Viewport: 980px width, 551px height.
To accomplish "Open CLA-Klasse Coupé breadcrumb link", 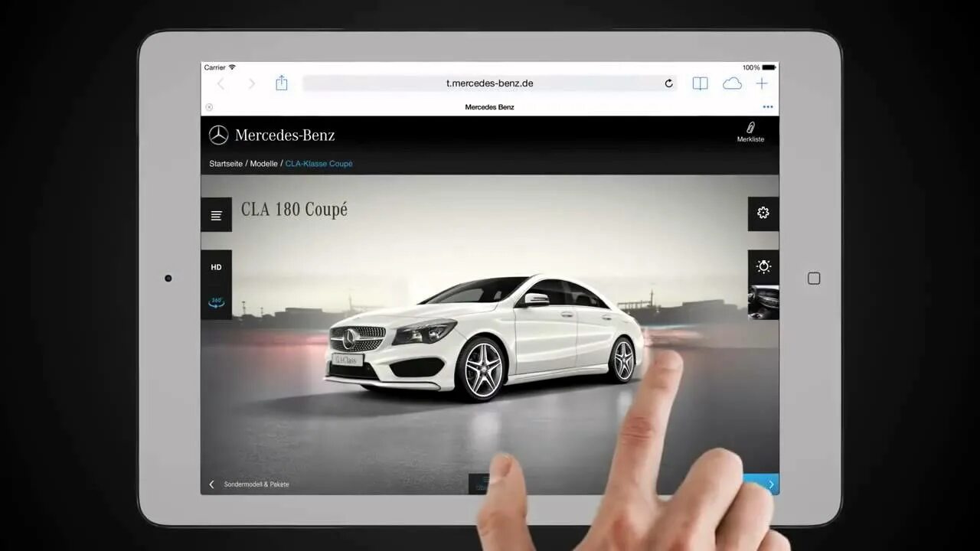I will click(319, 164).
